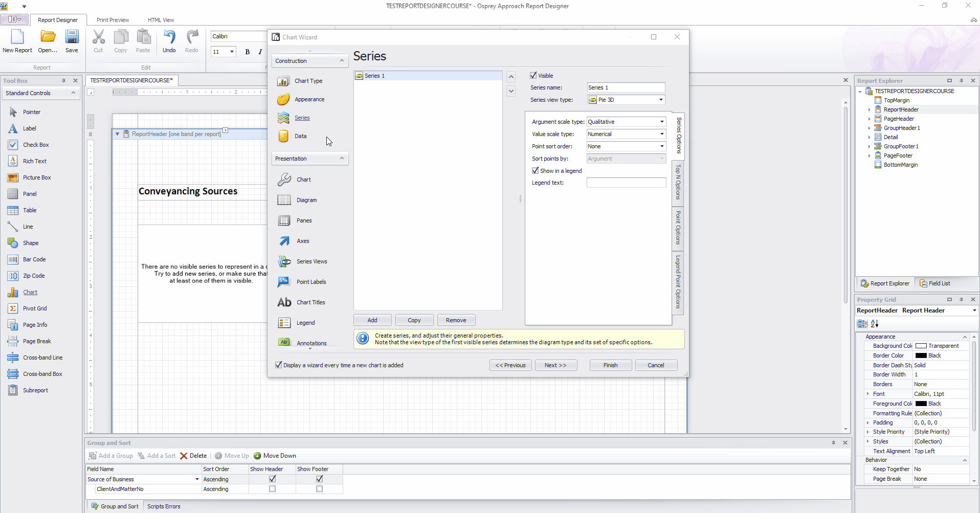Click Delete in Group and Sort toolbar
This screenshot has height=513, width=980.
tap(193, 456)
